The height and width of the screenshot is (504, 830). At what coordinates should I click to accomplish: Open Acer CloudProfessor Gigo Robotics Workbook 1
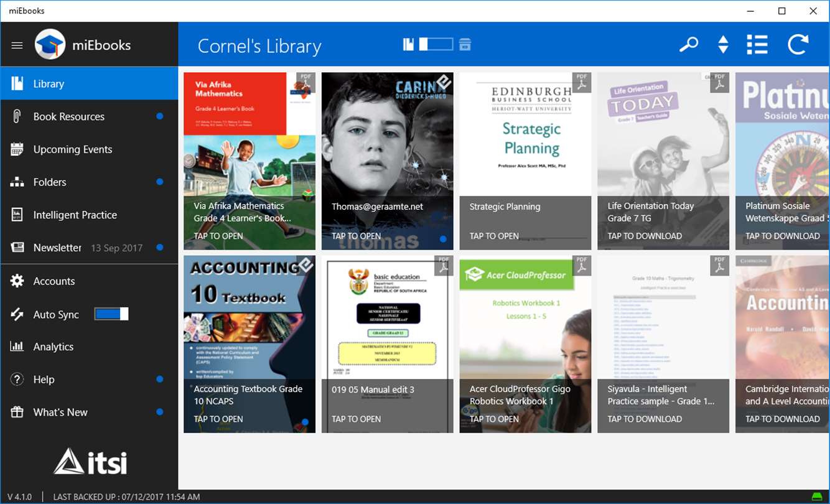[526, 344]
